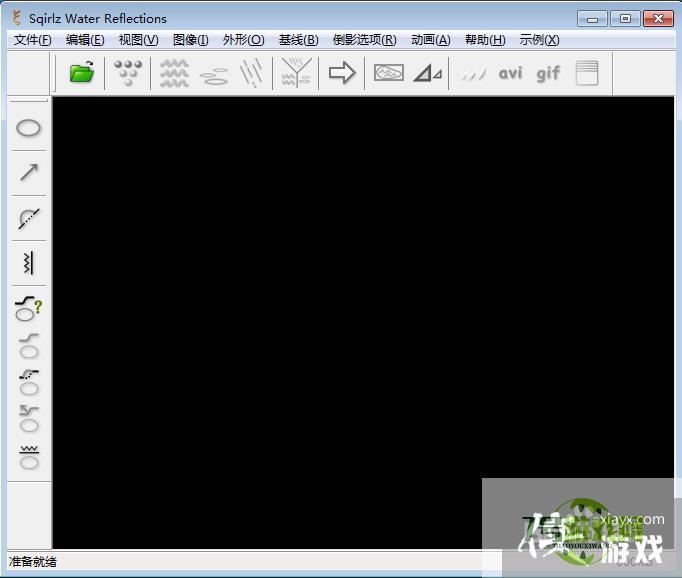Open the 动画(A) menu
This screenshot has height=578, width=682.
[x=431, y=40]
